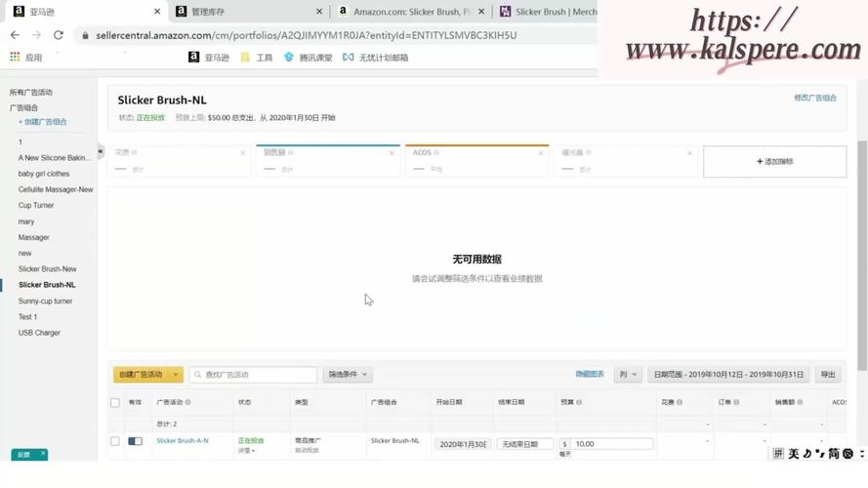The image size is (868, 488).
Task: Open the 列 columns dropdown
Action: click(x=628, y=375)
